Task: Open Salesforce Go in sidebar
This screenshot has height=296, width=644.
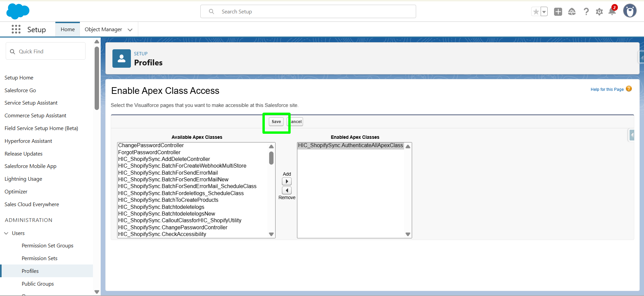Action: click(x=20, y=91)
